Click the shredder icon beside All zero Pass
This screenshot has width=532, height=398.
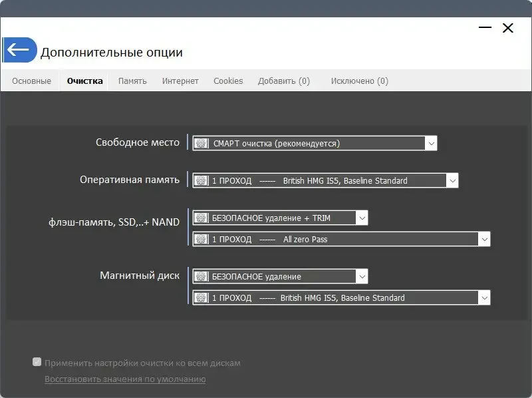201,240
